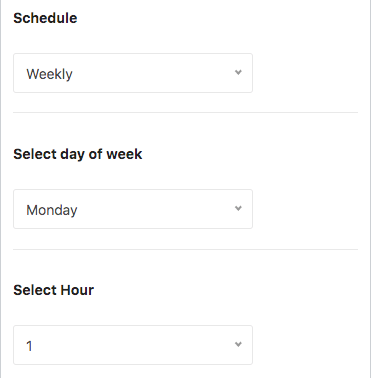Click the chevron arrow in the hour dropdown
The image size is (371, 378).
coord(238,344)
